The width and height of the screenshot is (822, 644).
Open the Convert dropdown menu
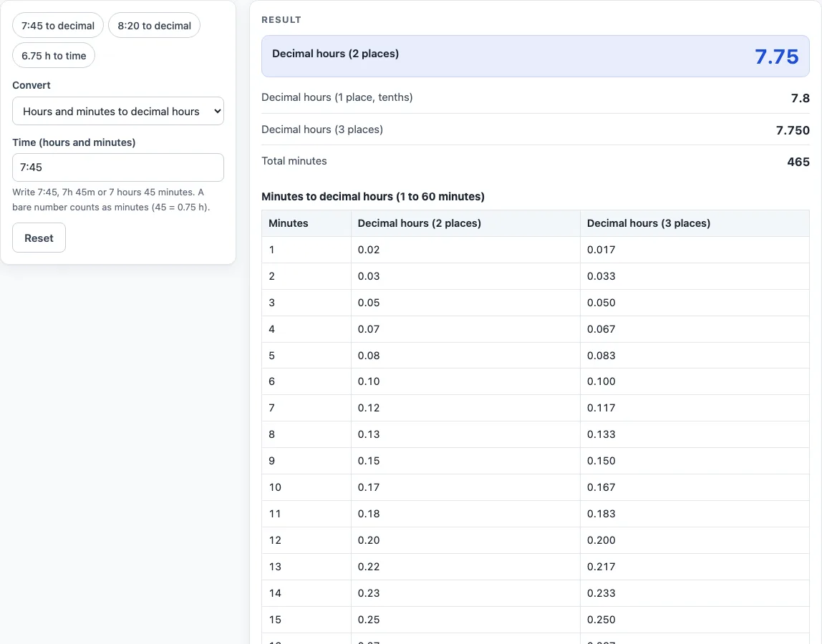click(118, 111)
